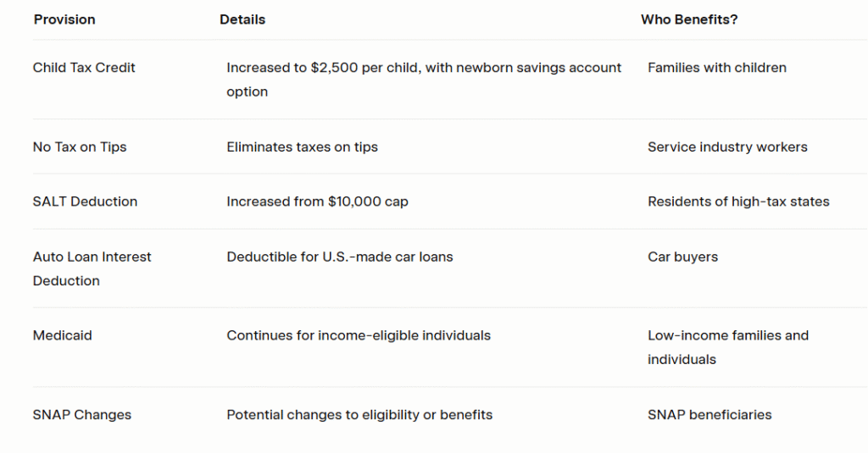Select the Medicaid provision cell
The height and width of the screenshot is (453, 868).
(x=63, y=335)
